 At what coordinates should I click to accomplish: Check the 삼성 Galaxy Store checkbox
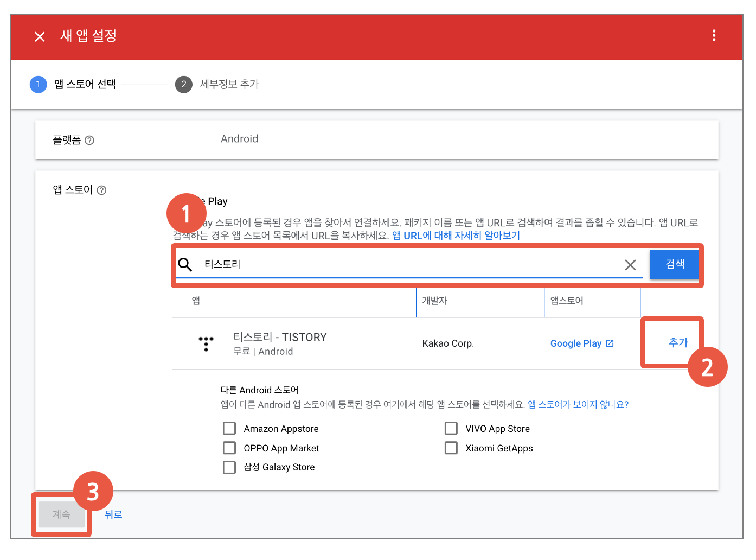click(229, 467)
